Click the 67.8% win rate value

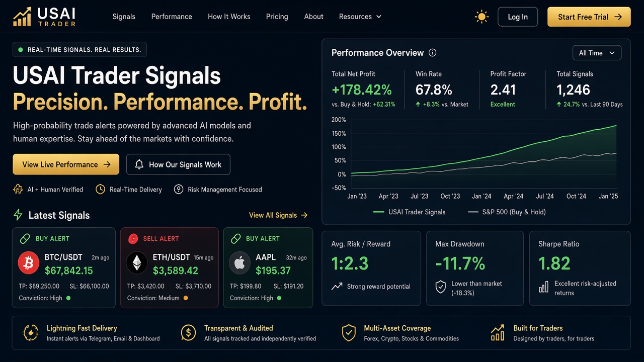[x=434, y=90]
